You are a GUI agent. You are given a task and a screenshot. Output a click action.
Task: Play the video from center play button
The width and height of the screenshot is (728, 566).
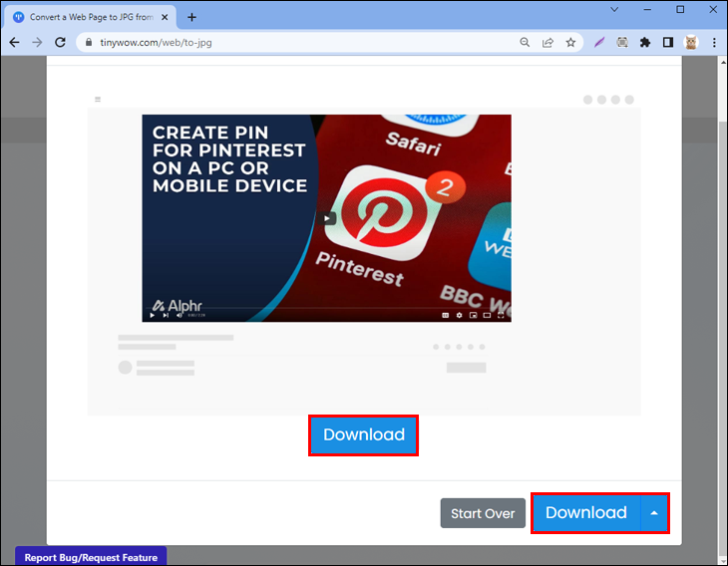(x=326, y=218)
